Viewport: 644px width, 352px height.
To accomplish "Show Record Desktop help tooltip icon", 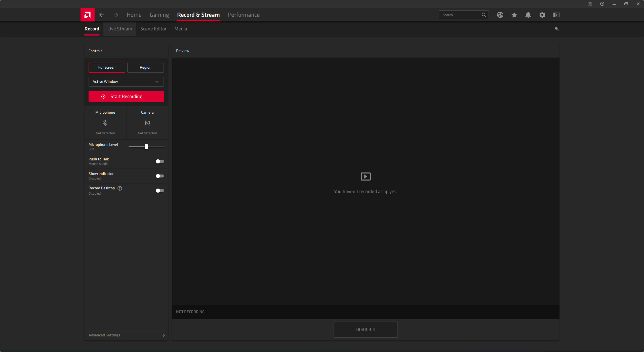I will pos(120,188).
